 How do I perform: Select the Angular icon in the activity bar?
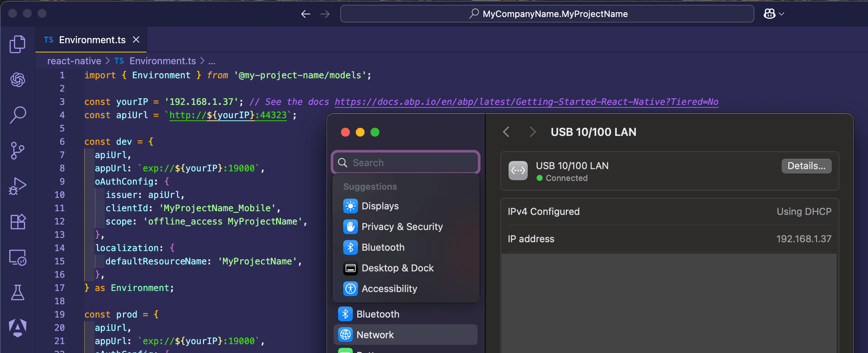[17, 326]
